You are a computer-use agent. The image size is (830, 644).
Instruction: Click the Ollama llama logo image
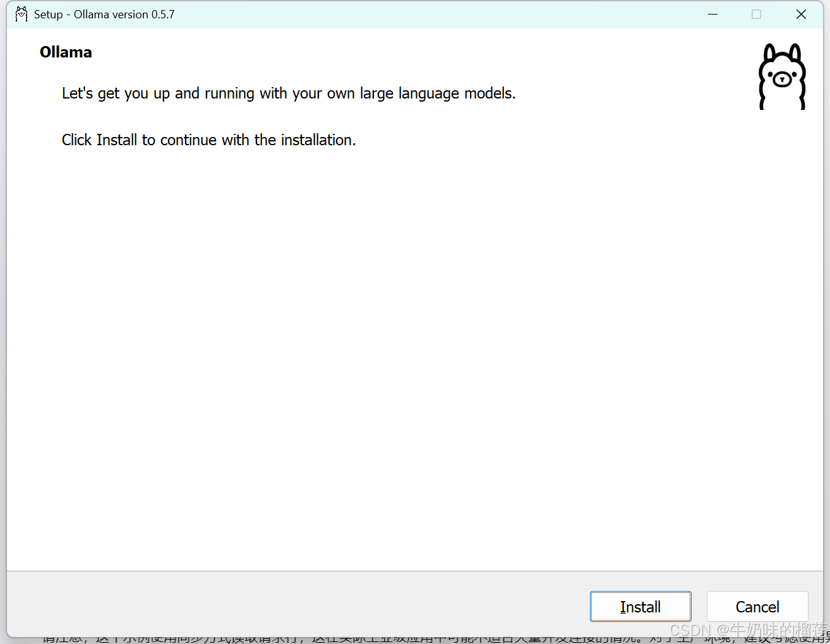tap(782, 77)
